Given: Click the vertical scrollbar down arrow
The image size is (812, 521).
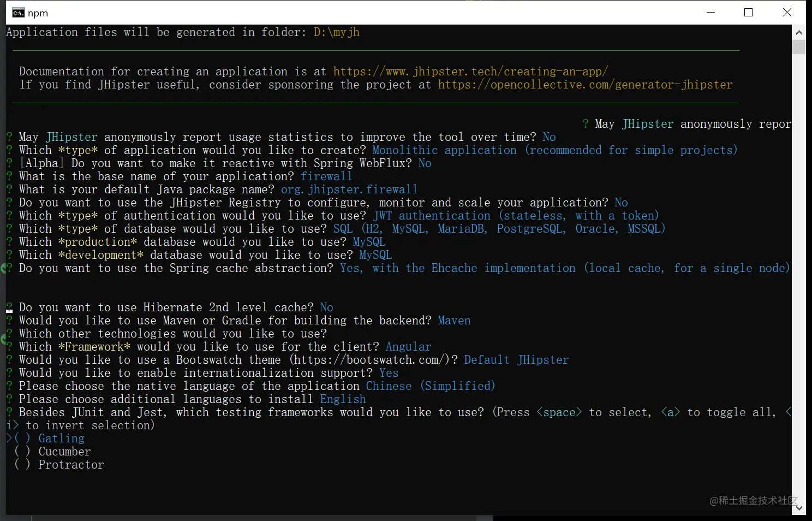Looking at the screenshot, I should 799,508.
